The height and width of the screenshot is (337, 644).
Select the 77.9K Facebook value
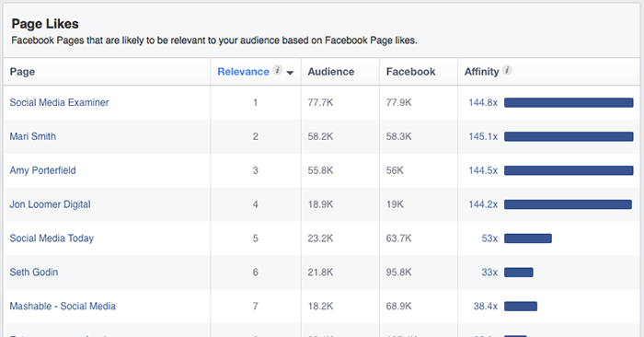[x=398, y=102]
